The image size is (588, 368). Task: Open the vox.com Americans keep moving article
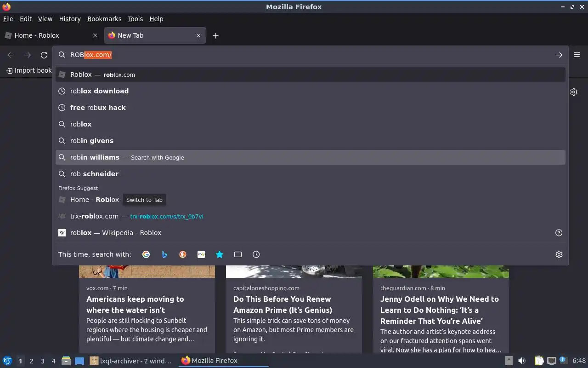click(135, 305)
